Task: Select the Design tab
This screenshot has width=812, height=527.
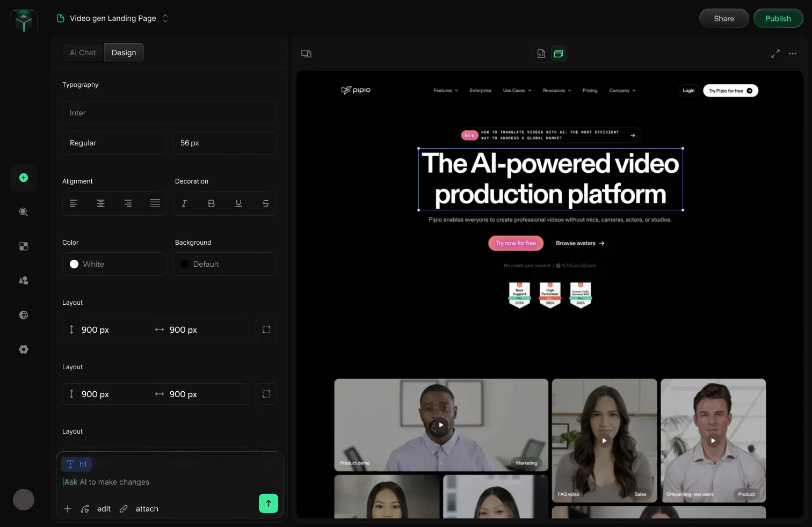Action: (124, 53)
